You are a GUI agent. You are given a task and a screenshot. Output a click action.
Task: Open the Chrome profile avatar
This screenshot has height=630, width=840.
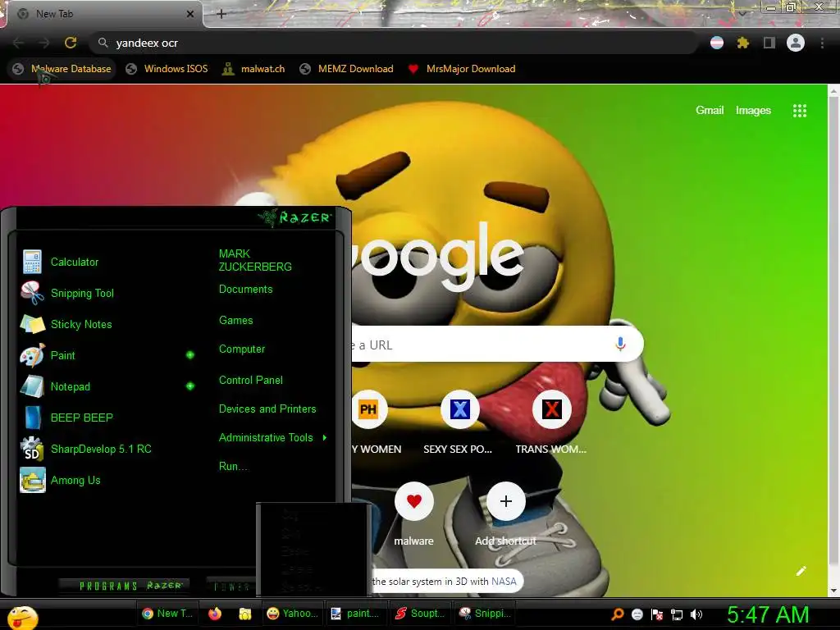click(796, 43)
